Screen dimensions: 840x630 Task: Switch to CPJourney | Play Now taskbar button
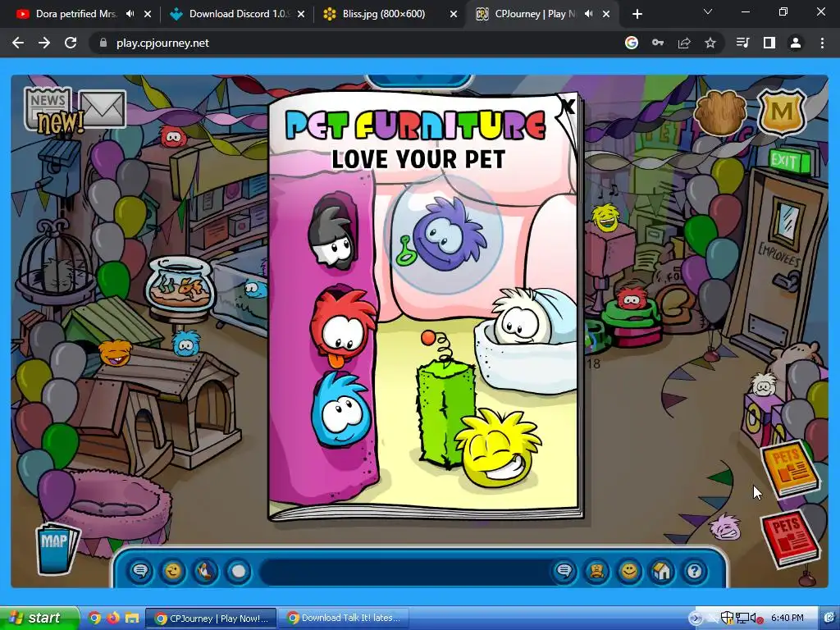(211, 619)
